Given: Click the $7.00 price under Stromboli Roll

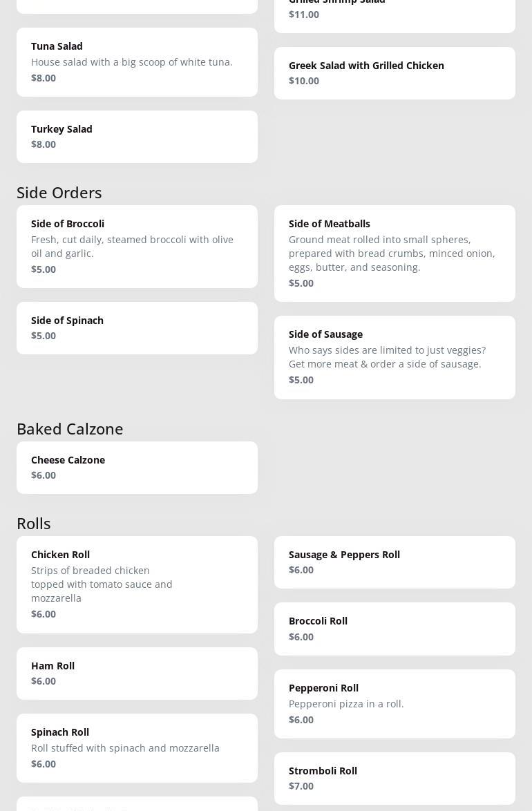Looking at the screenshot, I should 301,786.
